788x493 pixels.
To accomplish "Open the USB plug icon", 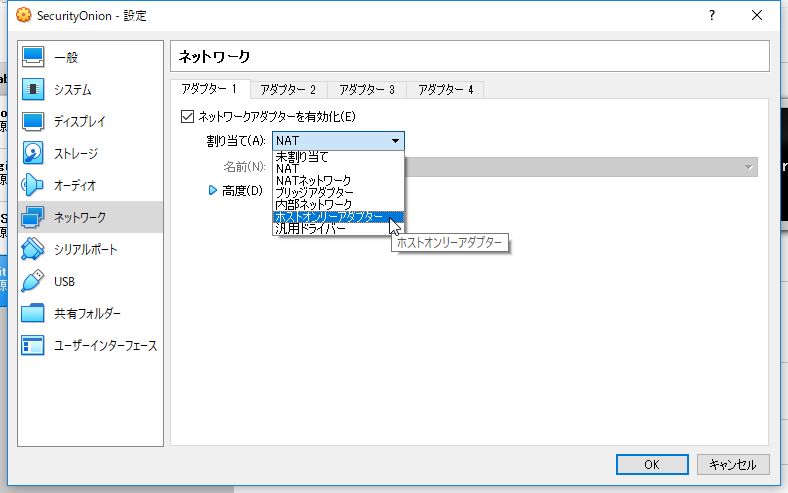I will 33,281.
